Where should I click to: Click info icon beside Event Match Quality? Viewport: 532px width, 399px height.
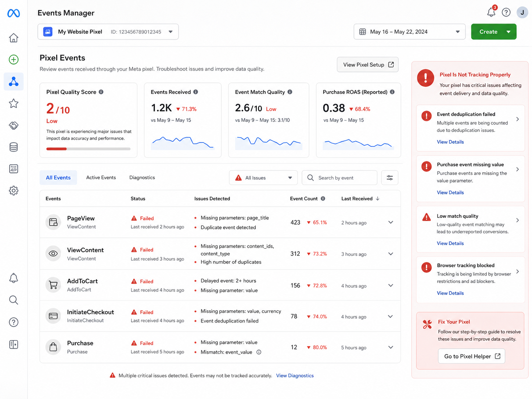click(x=290, y=92)
